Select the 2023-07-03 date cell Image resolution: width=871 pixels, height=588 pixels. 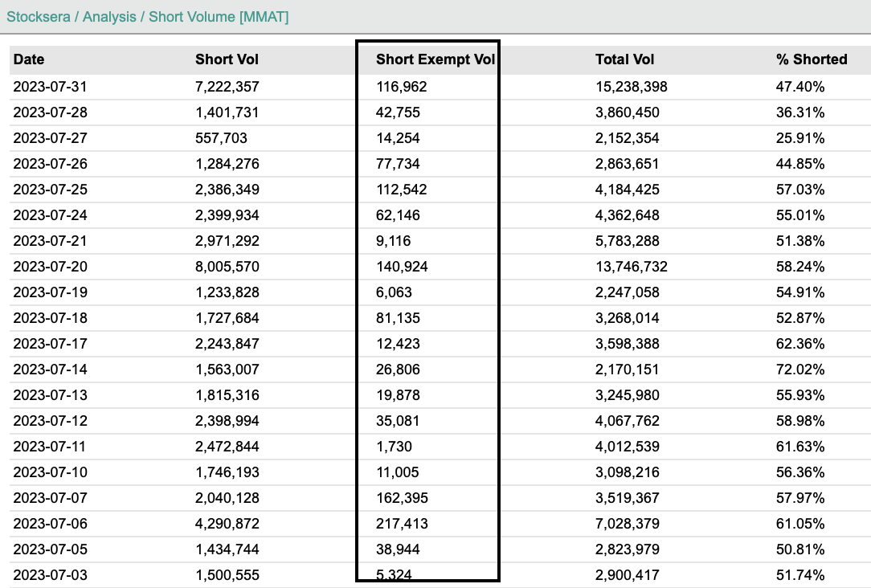[x=48, y=575]
